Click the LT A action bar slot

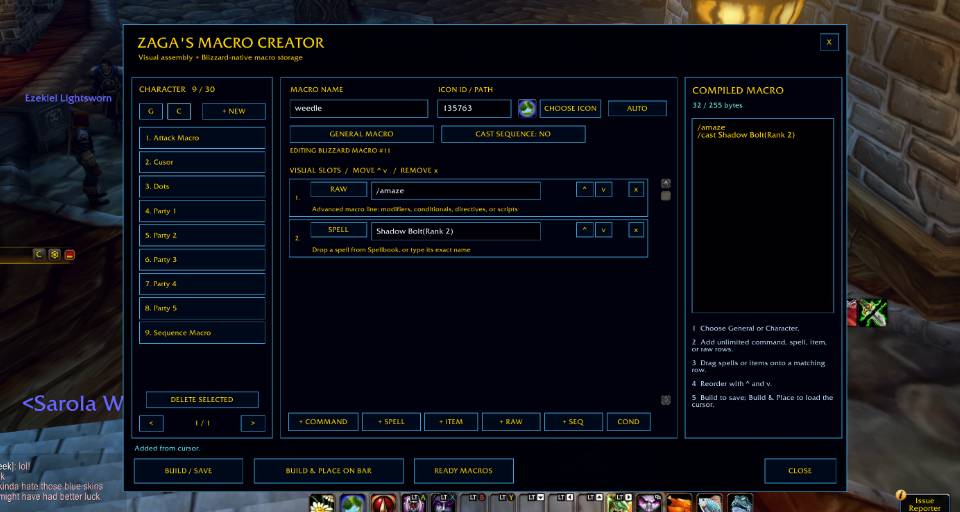(x=413, y=503)
